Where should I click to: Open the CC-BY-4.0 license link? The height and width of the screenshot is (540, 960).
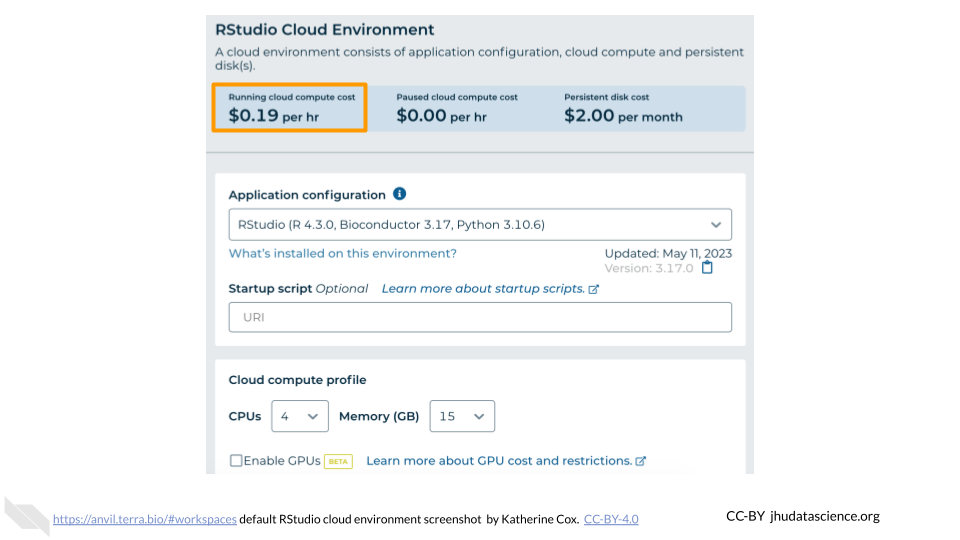point(611,519)
